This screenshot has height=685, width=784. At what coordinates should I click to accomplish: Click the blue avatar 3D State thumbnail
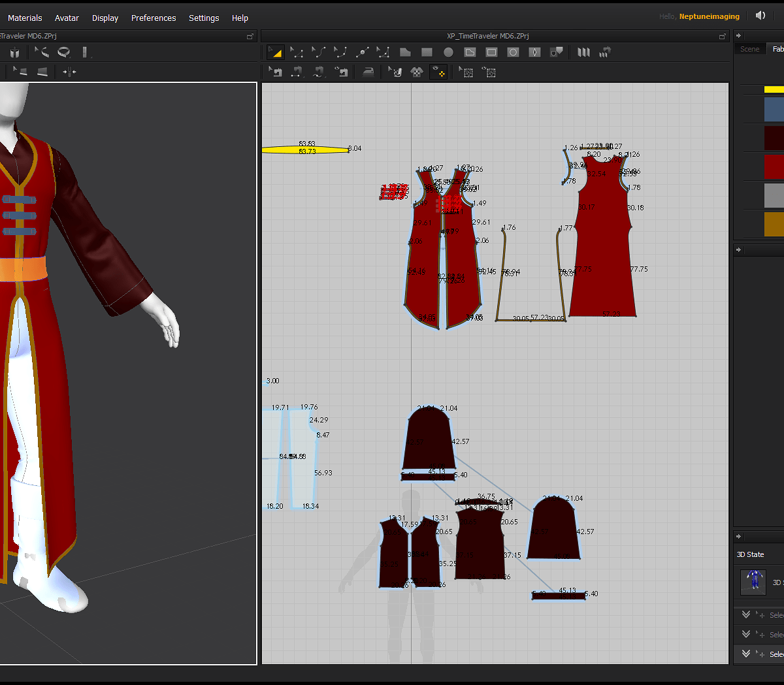(x=753, y=582)
